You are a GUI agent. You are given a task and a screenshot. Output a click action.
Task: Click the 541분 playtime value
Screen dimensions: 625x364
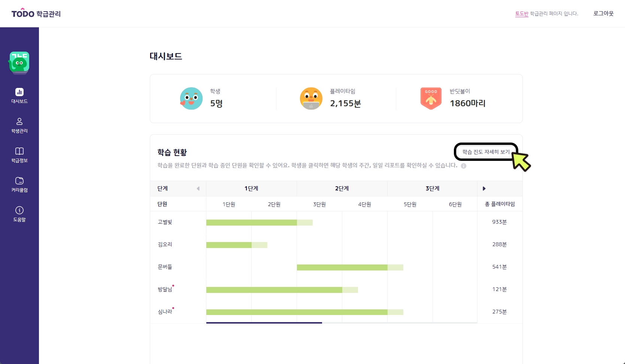pyautogui.click(x=500, y=267)
